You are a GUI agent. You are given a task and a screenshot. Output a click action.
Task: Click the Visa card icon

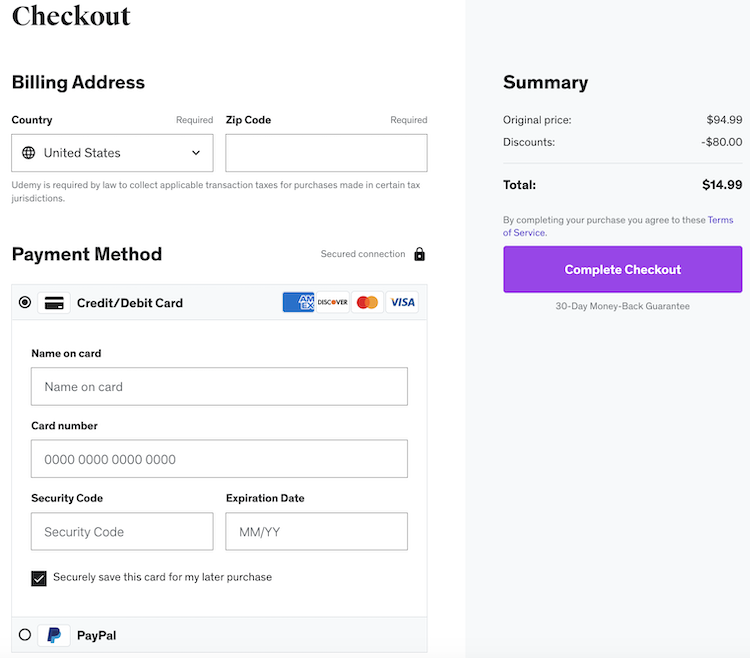click(x=402, y=302)
